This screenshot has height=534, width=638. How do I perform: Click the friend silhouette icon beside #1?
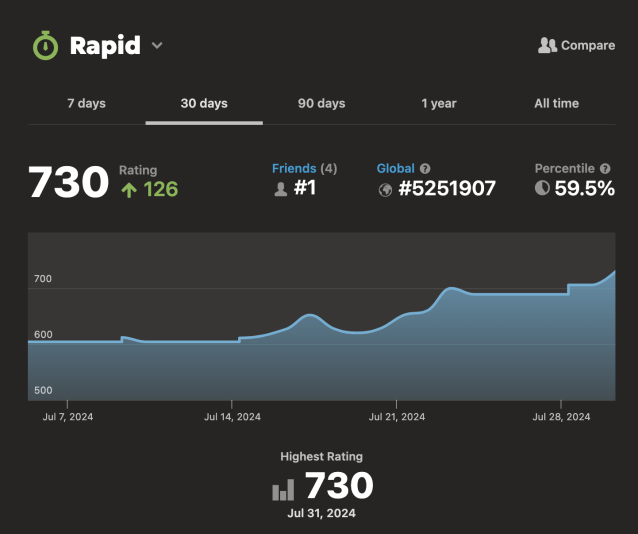point(281,189)
